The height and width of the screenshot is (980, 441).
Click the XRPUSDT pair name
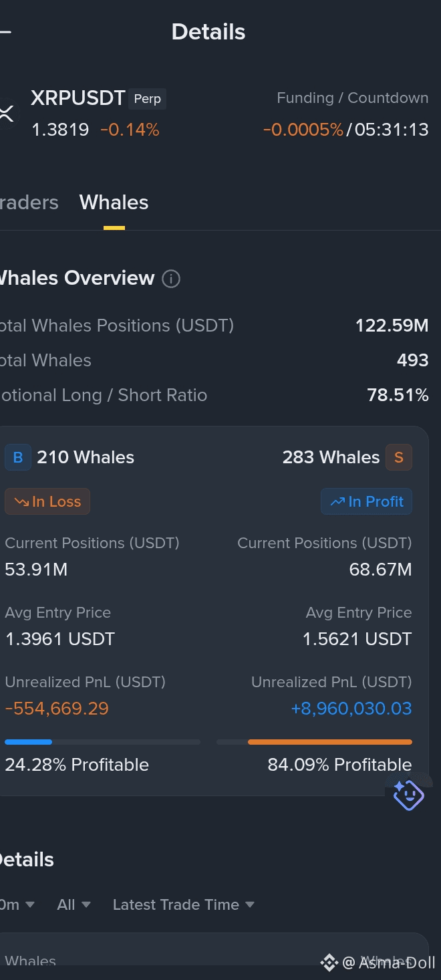coord(78,98)
